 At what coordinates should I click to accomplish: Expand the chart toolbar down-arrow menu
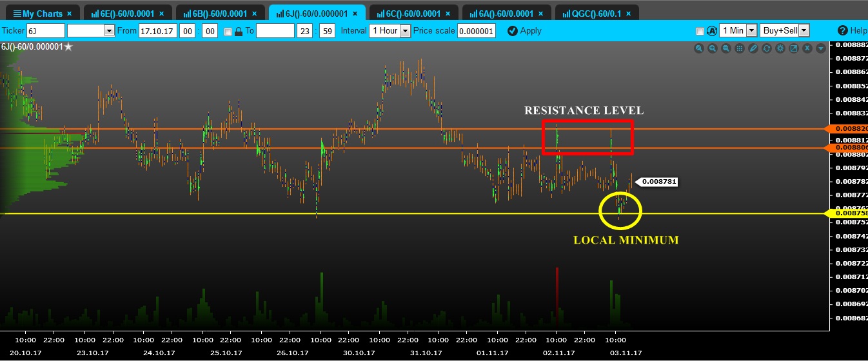(821, 48)
